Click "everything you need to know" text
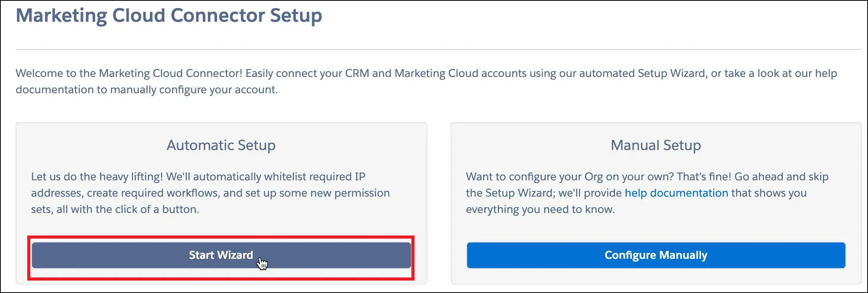Image resolution: width=868 pixels, height=293 pixels. (x=540, y=209)
